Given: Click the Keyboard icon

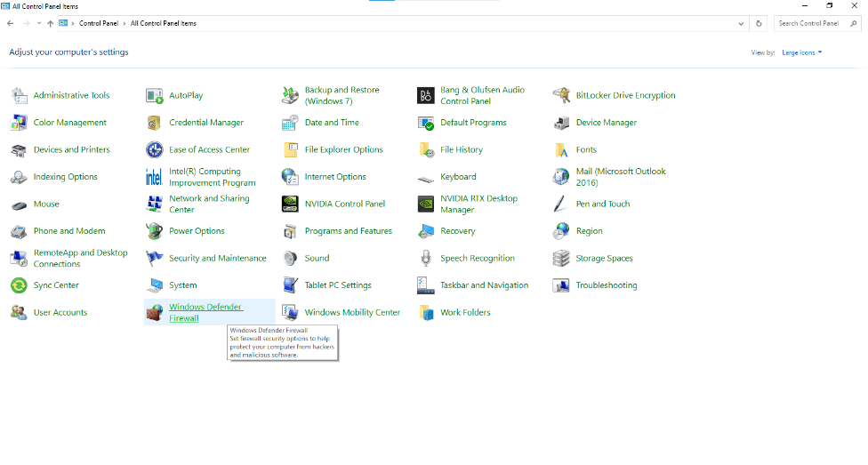Looking at the screenshot, I should click(426, 179).
